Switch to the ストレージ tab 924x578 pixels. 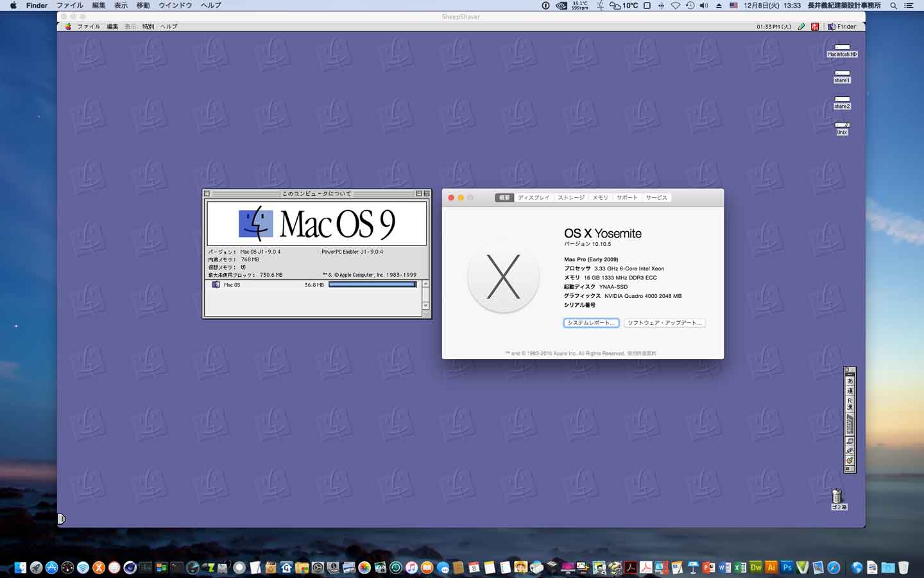click(x=571, y=198)
